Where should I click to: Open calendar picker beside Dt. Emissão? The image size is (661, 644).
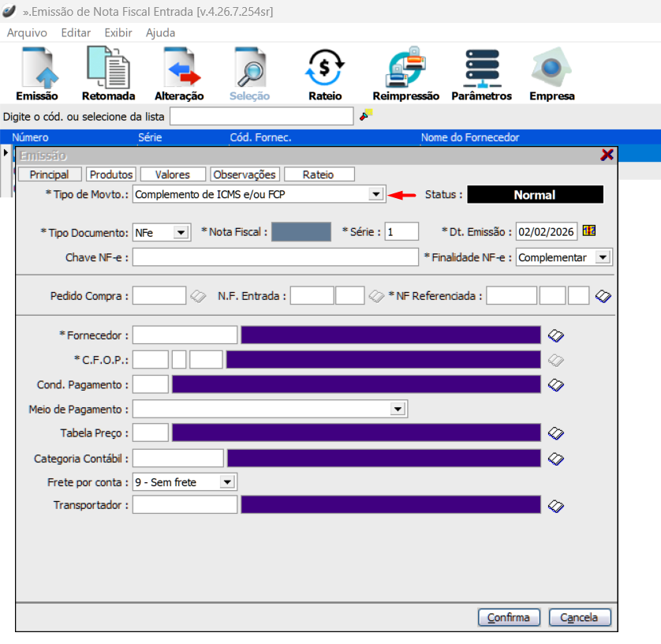[588, 231]
